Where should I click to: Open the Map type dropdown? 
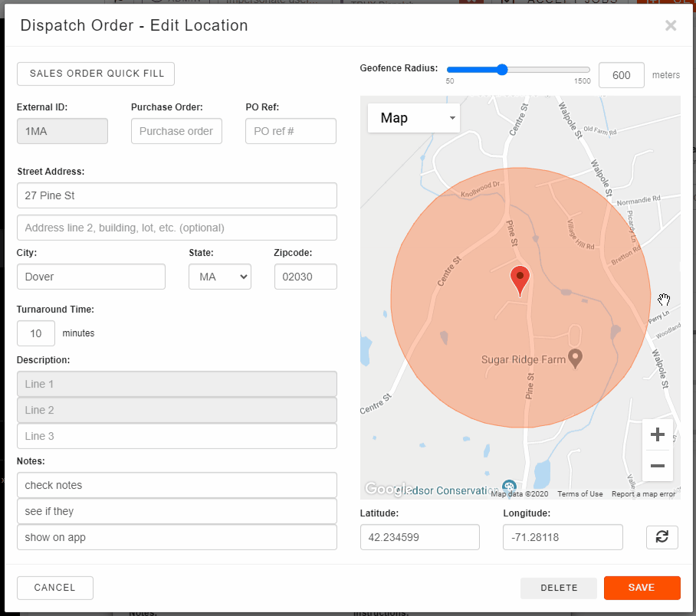pos(414,118)
